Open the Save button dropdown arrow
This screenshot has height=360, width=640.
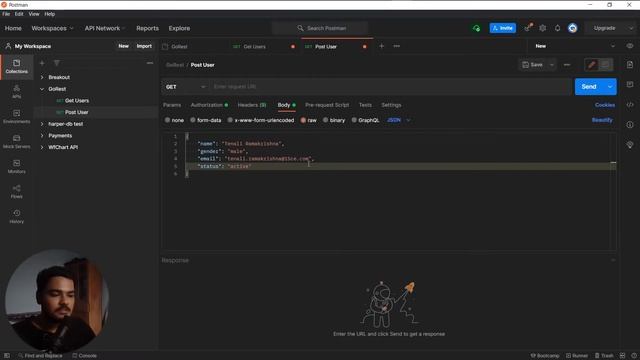[552, 64]
